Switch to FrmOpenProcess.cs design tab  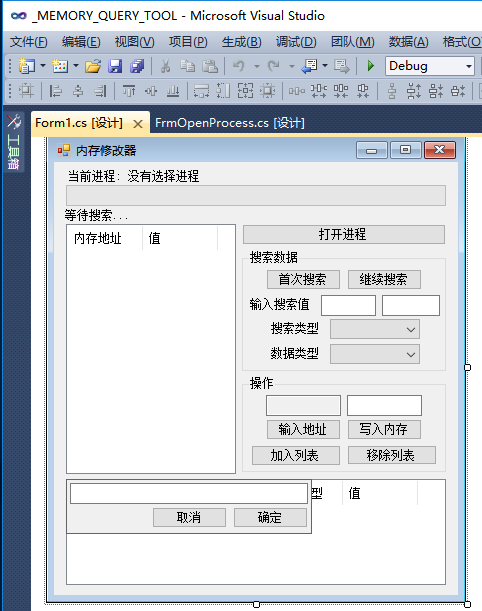(x=230, y=123)
